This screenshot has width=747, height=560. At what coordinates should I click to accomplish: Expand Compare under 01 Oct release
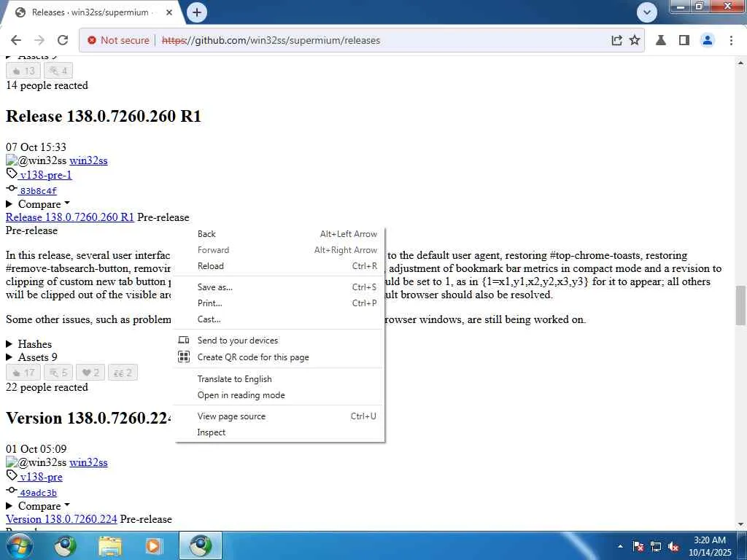[39, 506]
